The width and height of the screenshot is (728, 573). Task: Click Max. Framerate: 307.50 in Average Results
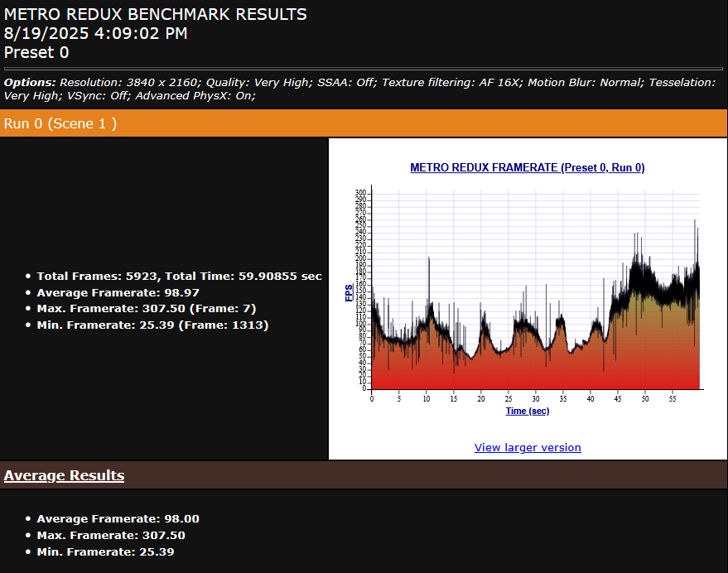point(111,536)
